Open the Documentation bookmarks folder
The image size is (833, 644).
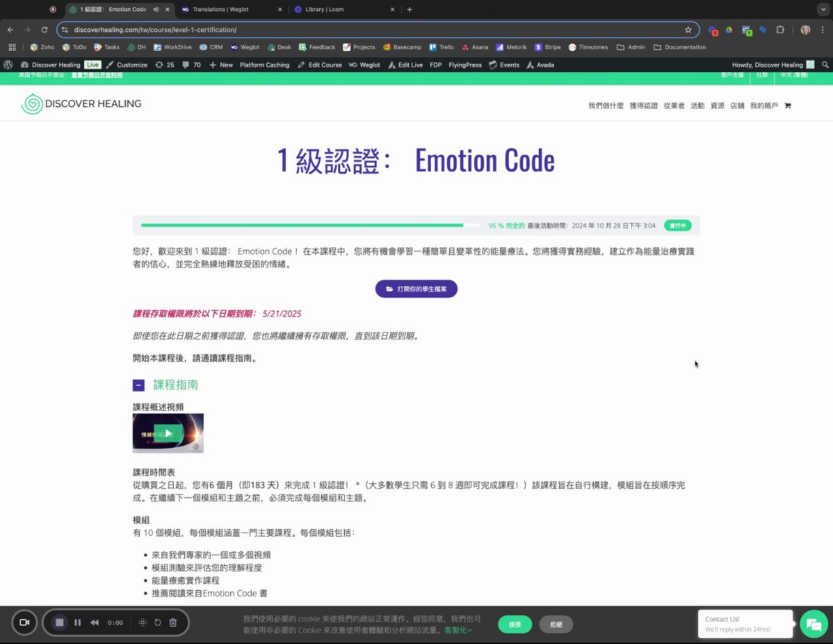point(679,47)
